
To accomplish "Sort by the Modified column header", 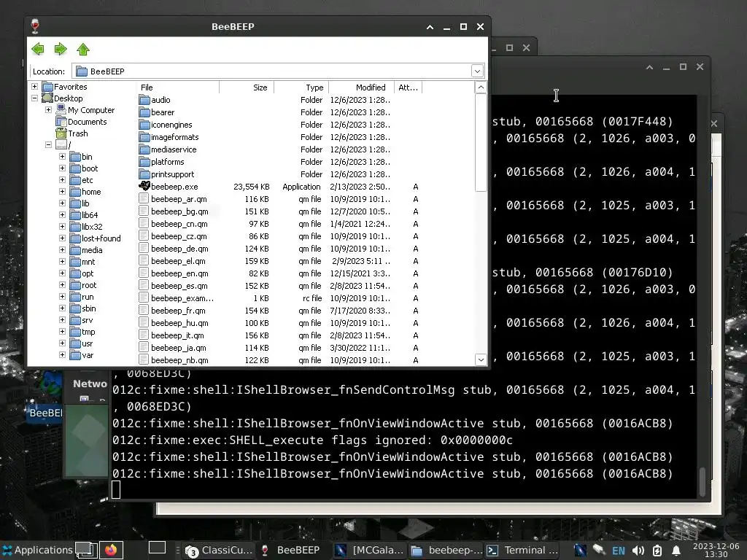I will [x=362, y=87].
